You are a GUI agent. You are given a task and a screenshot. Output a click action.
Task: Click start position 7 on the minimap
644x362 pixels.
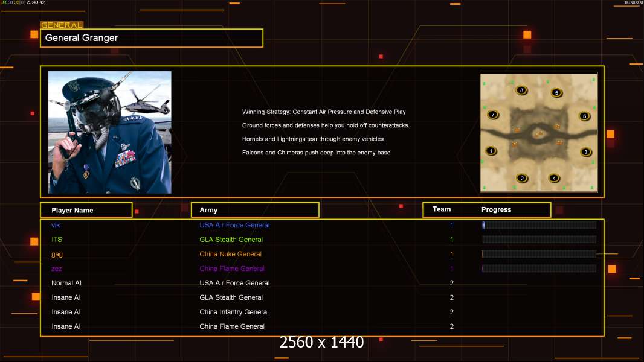pos(493,115)
